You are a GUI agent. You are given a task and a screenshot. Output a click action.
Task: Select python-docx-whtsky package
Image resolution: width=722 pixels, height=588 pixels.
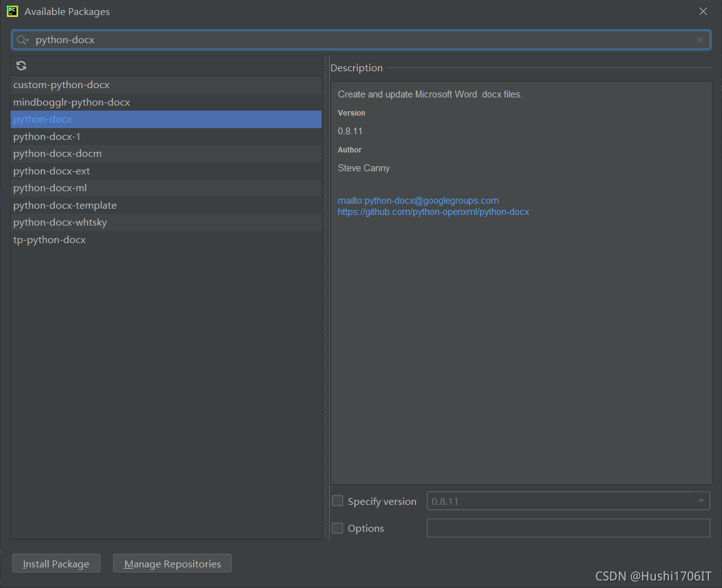166,222
